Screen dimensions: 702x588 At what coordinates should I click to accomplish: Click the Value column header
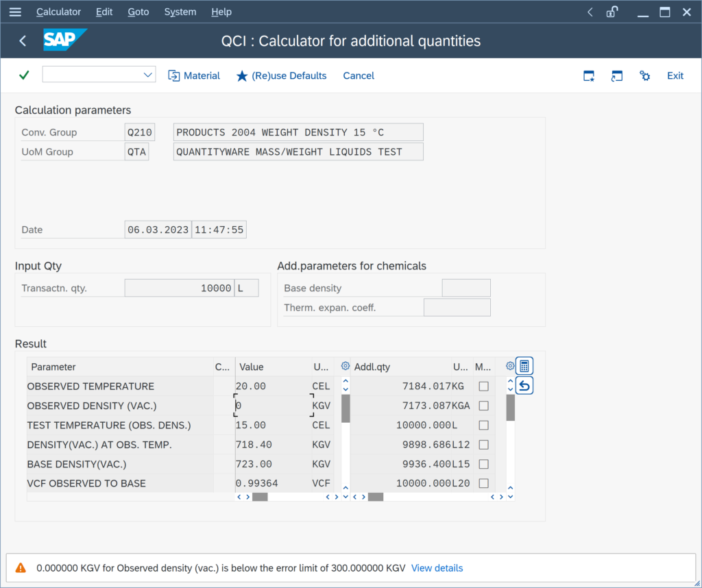click(x=273, y=367)
